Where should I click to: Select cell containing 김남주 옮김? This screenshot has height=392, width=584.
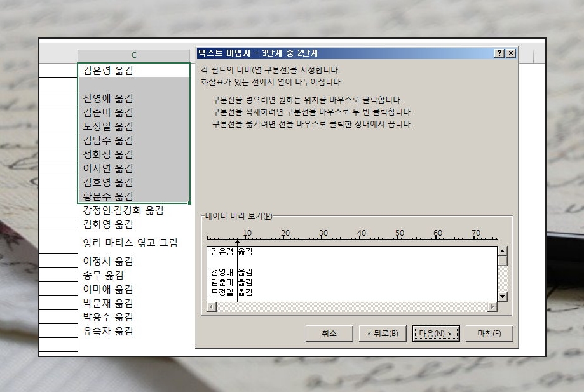[133, 140]
